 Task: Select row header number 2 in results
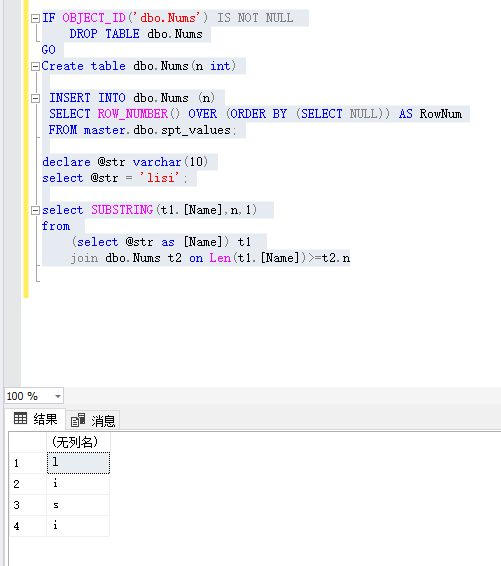tap(28, 484)
